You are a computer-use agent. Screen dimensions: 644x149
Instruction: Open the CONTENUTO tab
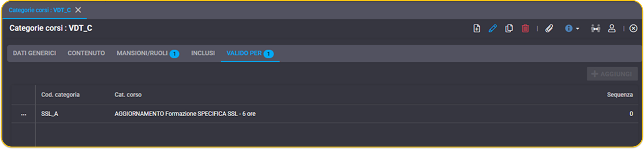(86, 53)
